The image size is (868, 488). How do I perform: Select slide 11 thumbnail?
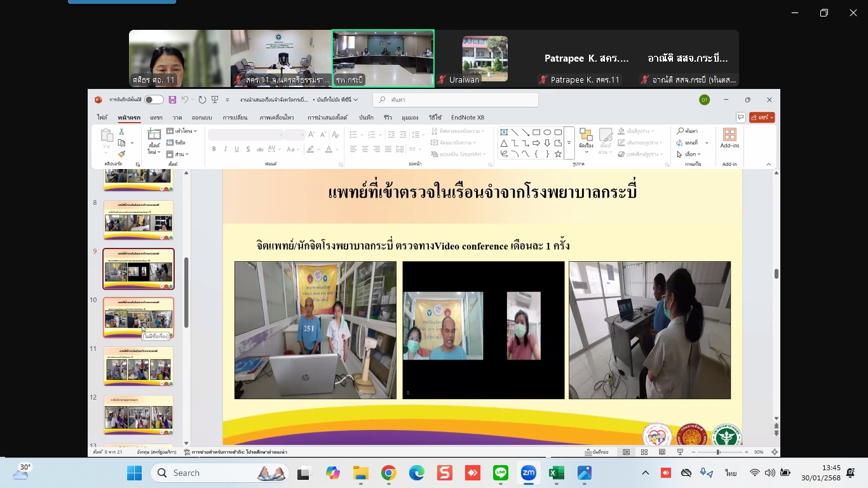(139, 366)
